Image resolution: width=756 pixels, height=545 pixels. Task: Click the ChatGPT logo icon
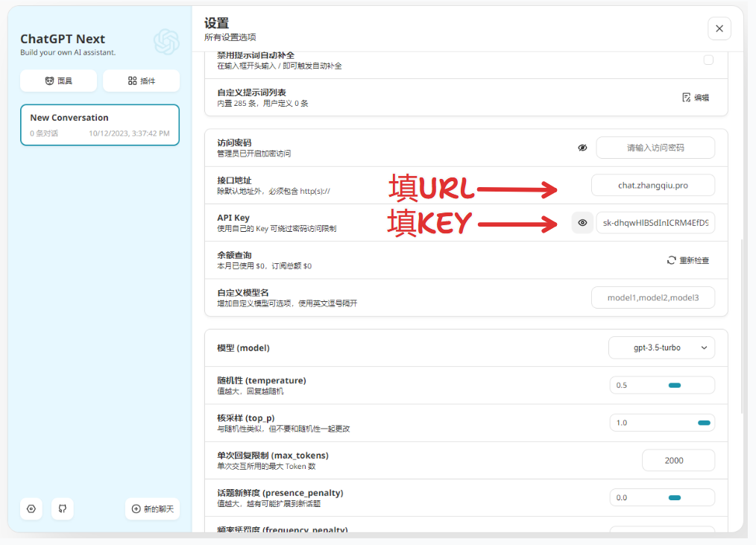click(166, 42)
